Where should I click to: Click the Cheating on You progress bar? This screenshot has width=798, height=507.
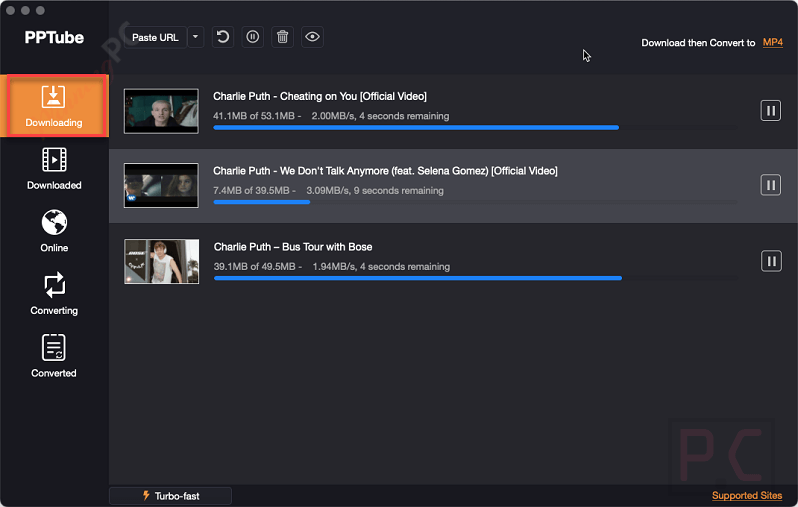coord(475,128)
